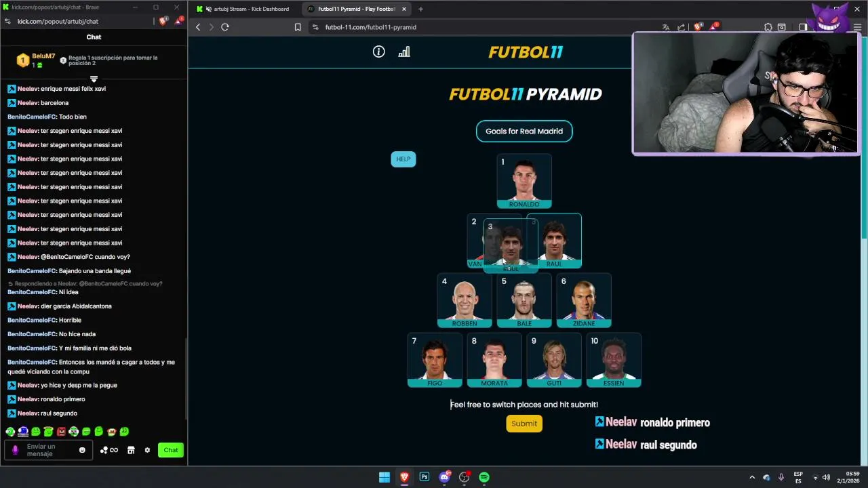Insert the blue keyboard emote
This screenshot has width=868, height=488.
pos(23,431)
